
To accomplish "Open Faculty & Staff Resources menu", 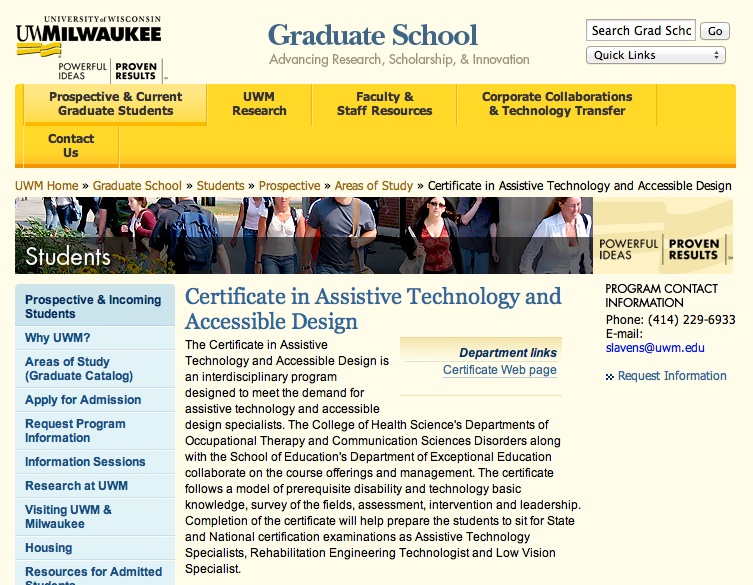I will click(384, 104).
